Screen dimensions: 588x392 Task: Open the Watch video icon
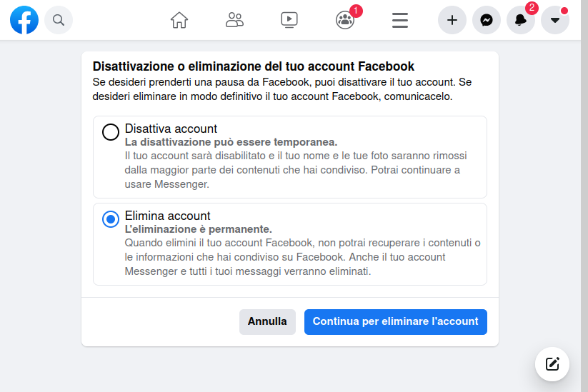289,20
